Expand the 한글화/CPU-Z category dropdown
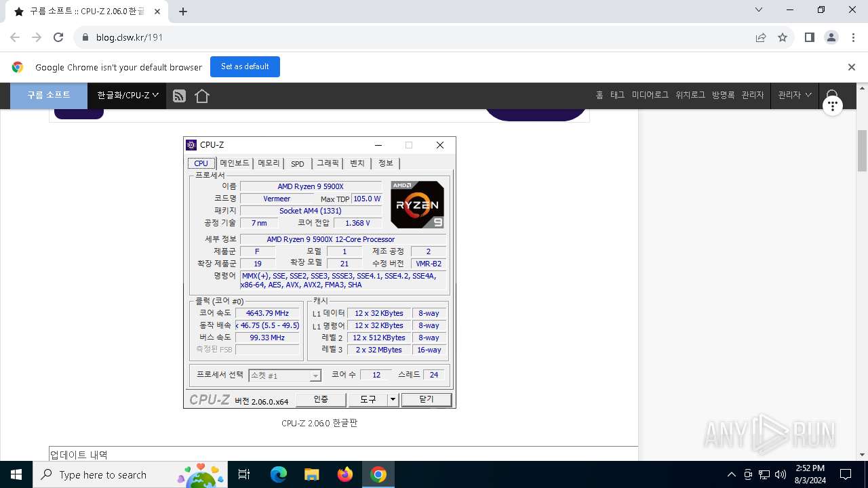The image size is (868, 488). [127, 96]
